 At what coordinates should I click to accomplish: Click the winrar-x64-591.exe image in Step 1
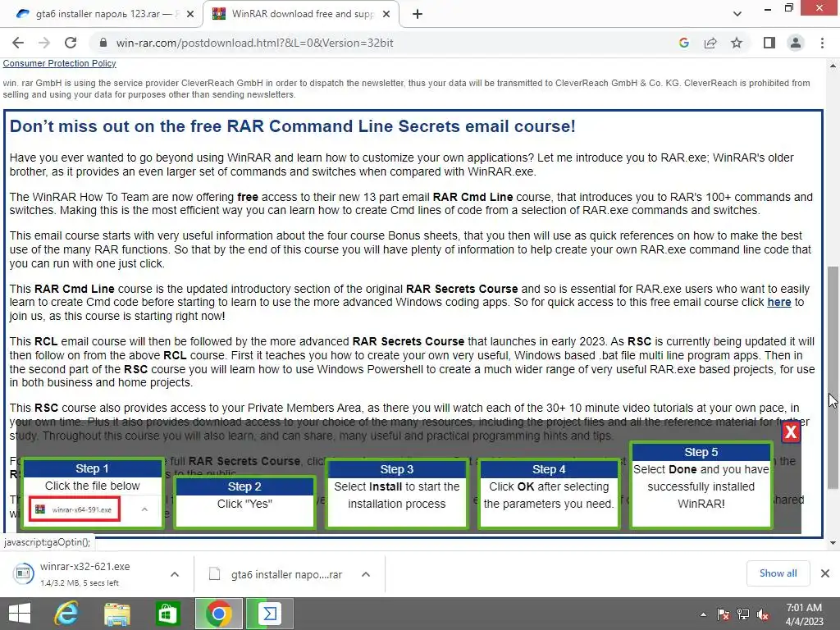pos(75,509)
